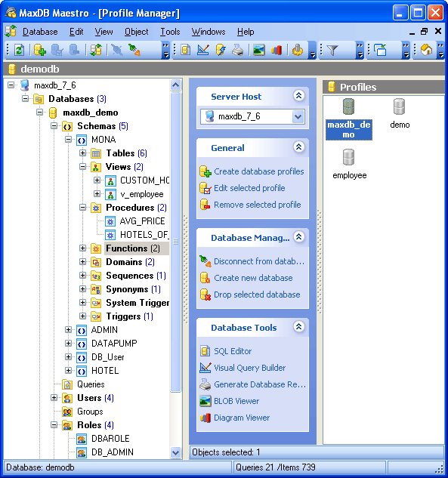Open the Database menu

pyautogui.click(x=40, y=32)
